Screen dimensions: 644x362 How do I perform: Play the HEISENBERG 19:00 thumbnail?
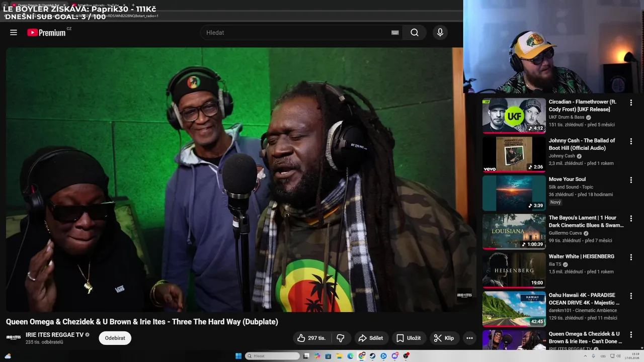point(514,270)
